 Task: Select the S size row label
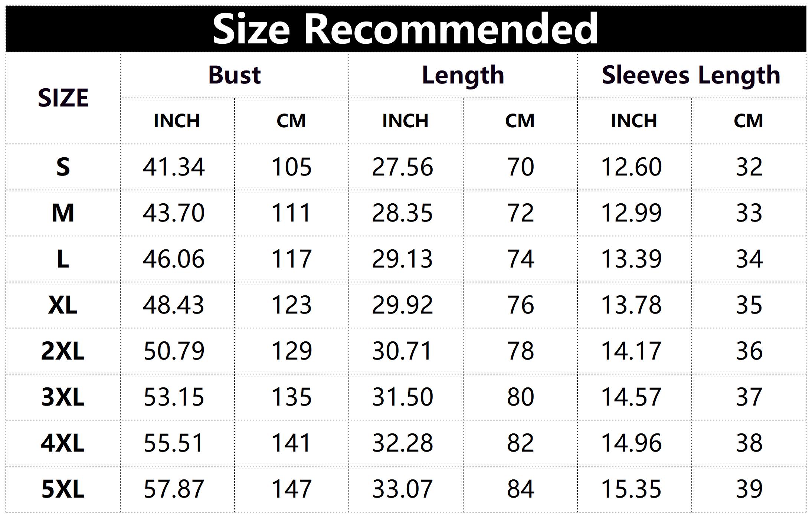(63, 167)
